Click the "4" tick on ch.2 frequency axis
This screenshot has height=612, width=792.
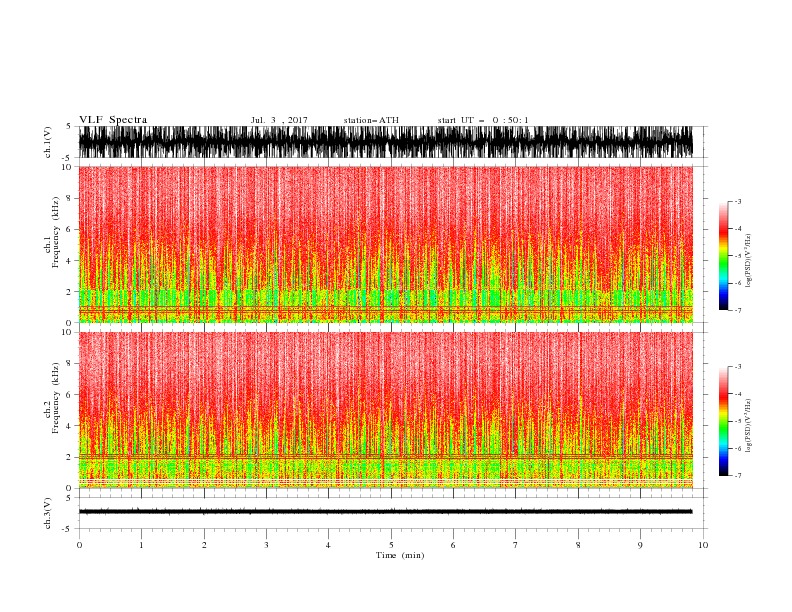(x=69, y=426)
